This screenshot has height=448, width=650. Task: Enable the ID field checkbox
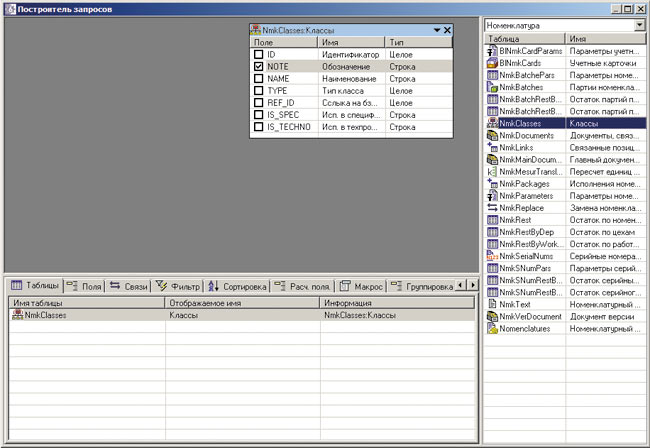[x=259, y=54]
